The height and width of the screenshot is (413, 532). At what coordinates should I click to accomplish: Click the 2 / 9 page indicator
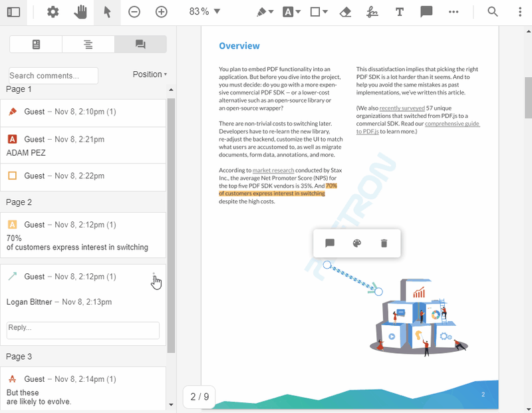click(x=199, y=397)
